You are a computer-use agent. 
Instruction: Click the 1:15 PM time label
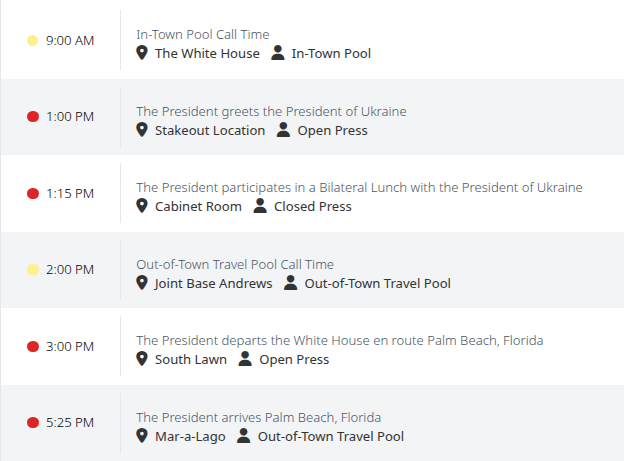70,193
